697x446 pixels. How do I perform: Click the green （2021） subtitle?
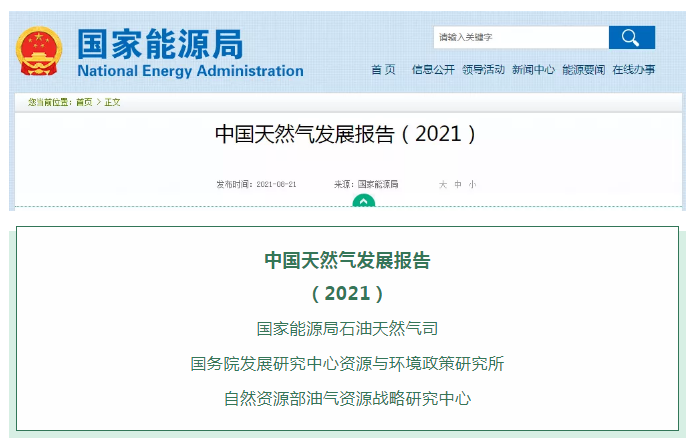click(347, 294)
